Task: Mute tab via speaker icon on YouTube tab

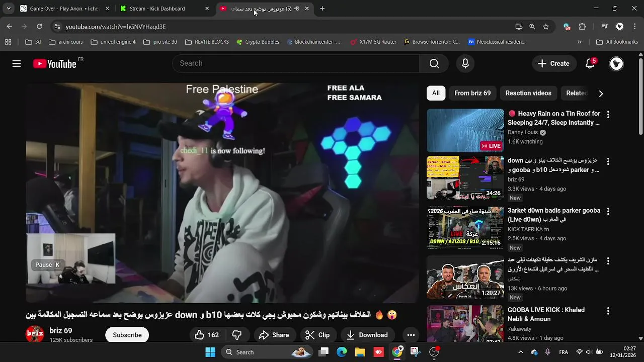Action: coord(297,9)
